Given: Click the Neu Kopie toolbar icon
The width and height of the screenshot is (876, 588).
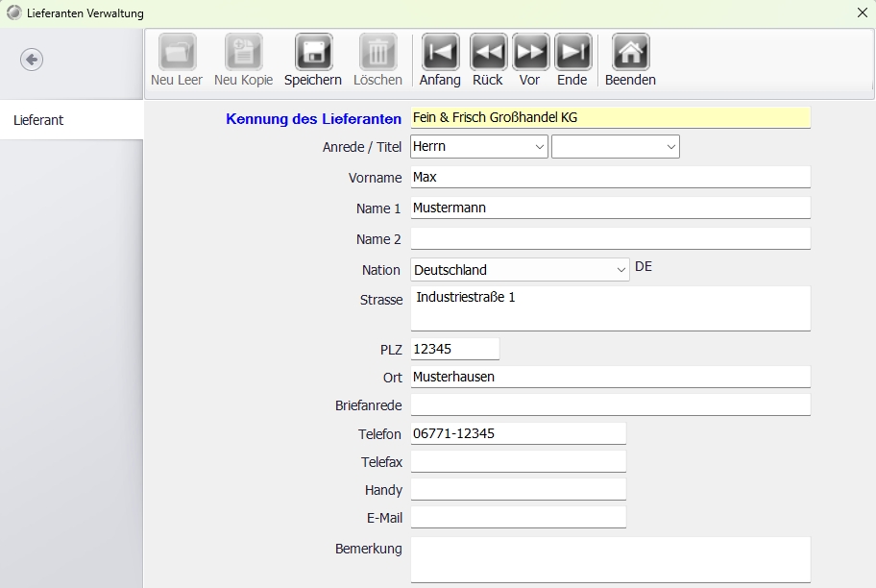Looking at the screenshot, I should tap(243, 53).
